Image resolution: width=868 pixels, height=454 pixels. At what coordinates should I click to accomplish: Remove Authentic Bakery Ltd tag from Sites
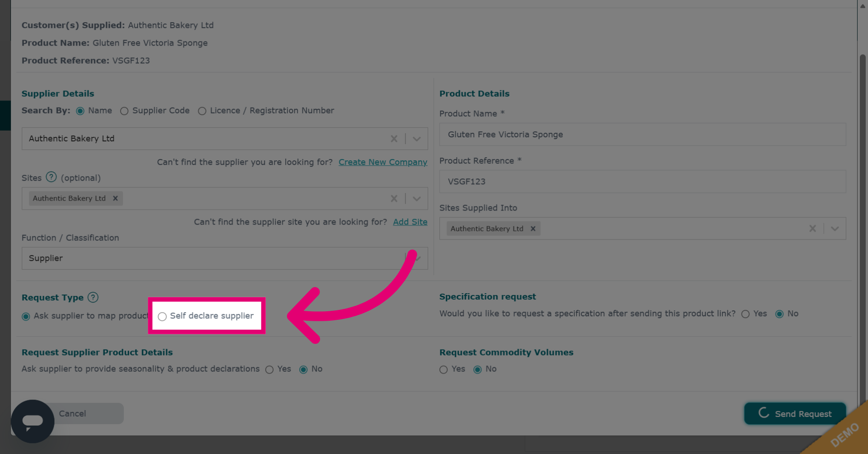tap(115, 198)
